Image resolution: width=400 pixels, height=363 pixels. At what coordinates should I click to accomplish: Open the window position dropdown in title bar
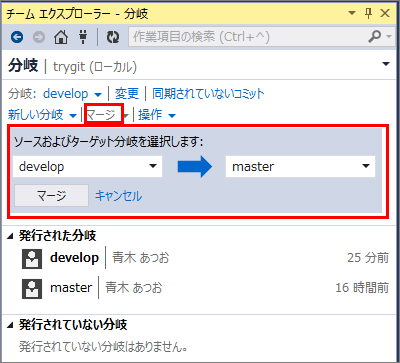352,14
